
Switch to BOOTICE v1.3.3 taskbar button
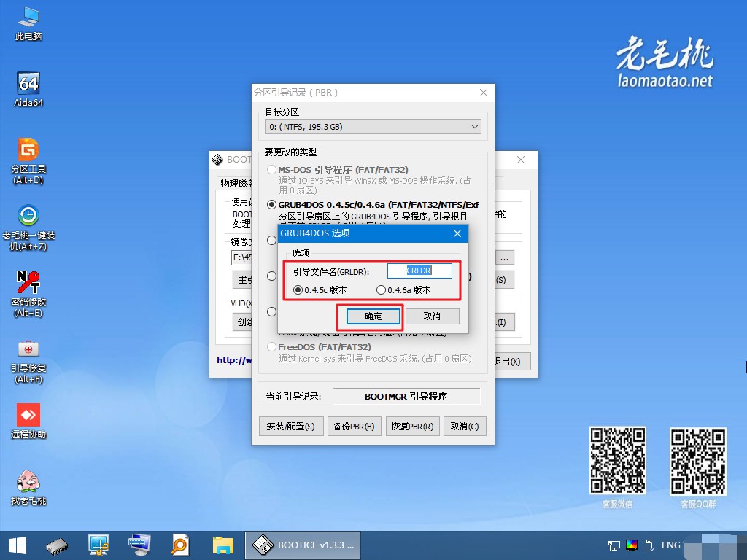[x=303, y=545]
